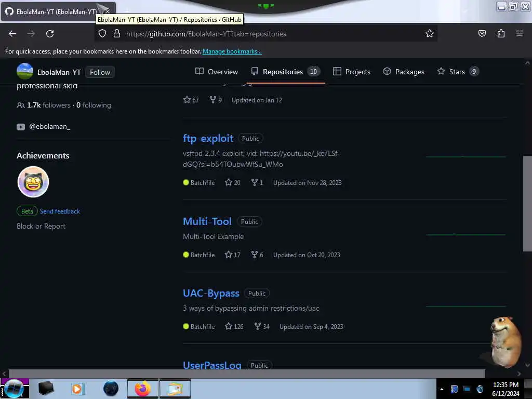This screenshot has width=532, height=399.
Task: Click Send feedback link
Action: coord(60,211)
